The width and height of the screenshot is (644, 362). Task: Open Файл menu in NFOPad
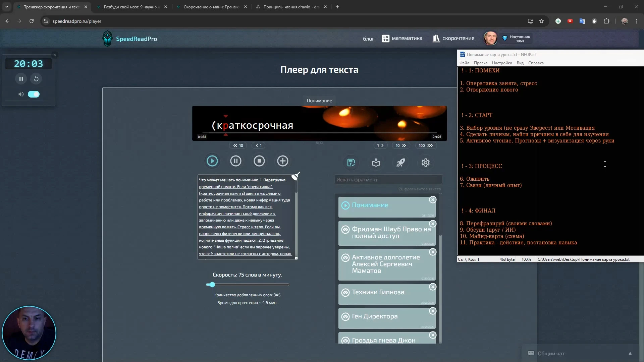coord(464,63)
